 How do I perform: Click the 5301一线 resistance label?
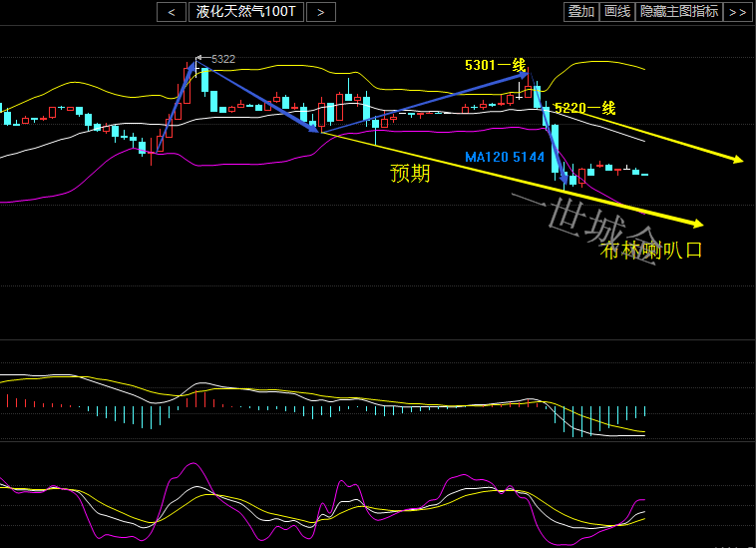click(x=495, y=65)
